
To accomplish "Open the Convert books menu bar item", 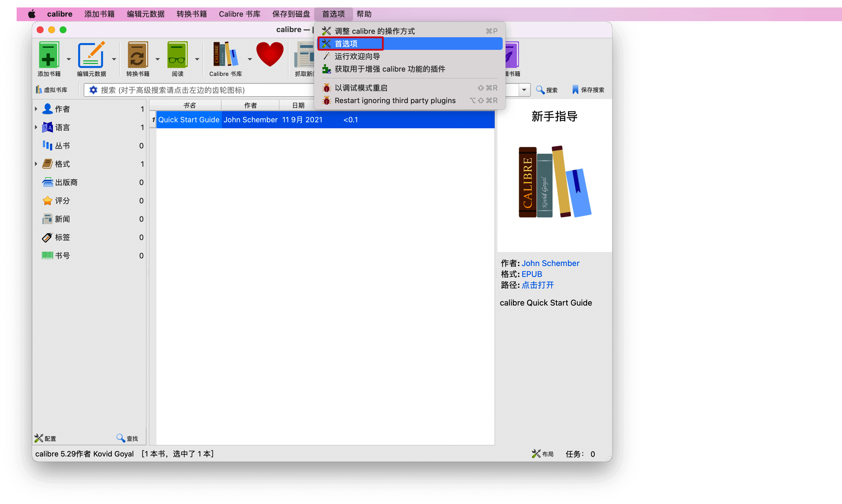I will (192, 14).
